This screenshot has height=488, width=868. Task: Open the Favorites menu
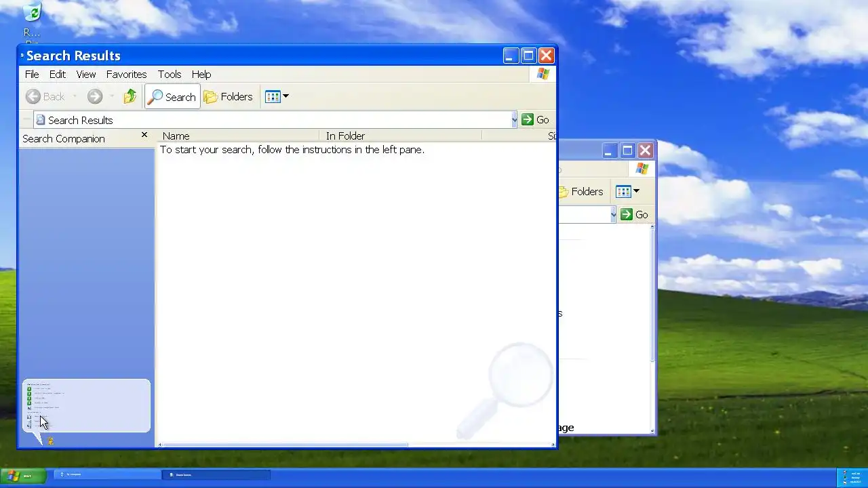pyautogui.click(x=126, y=75)
